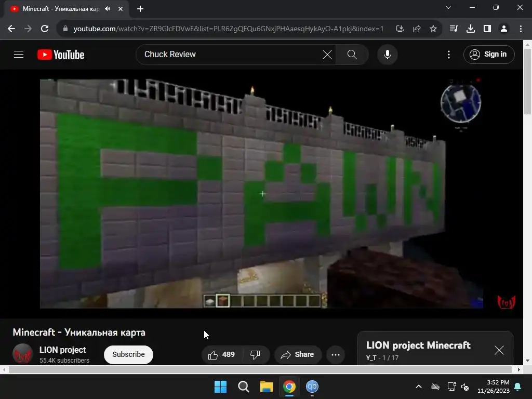Open a new browser tab
This screenshot has width=532, height=399.
coord(140,9)
